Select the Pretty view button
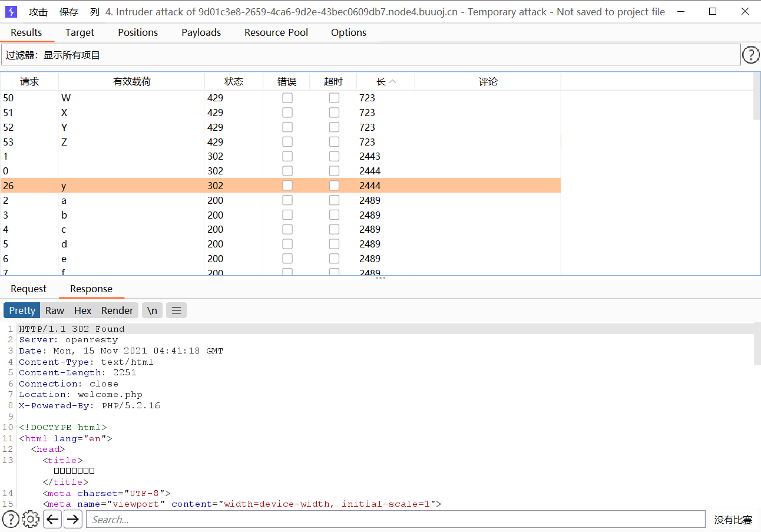761x532 pixels. point(22,310)
